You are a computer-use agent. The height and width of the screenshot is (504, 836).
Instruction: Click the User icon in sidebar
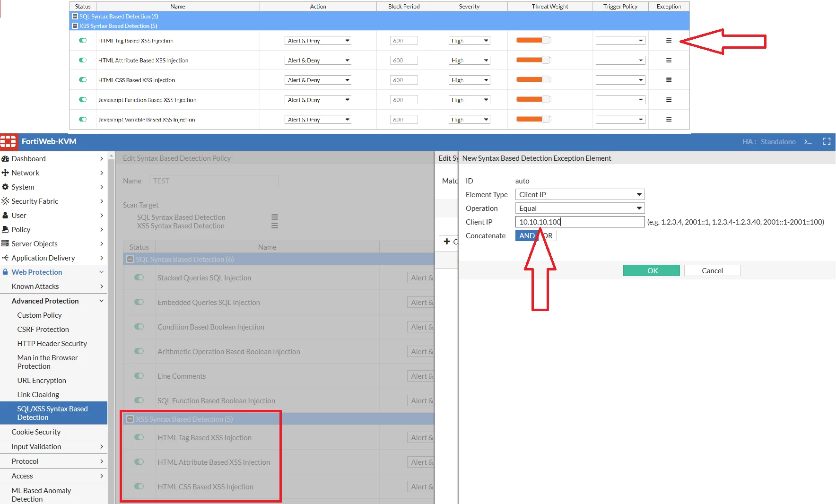[5, 216]
